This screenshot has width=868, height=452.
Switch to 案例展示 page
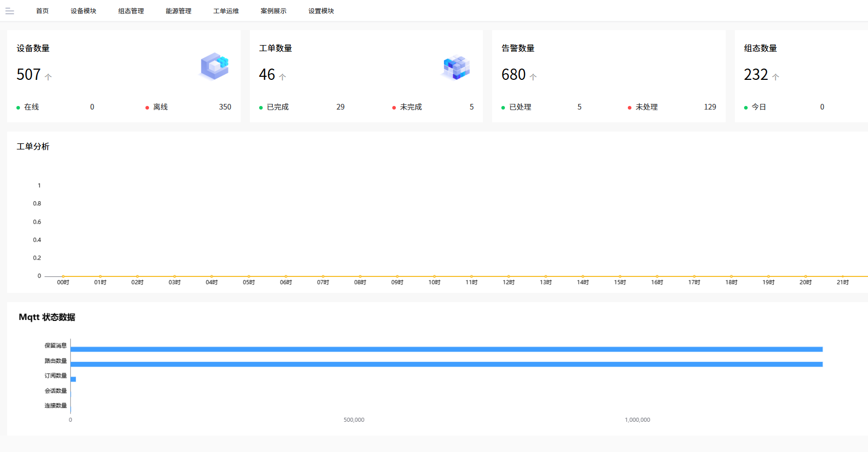point(273,11)
